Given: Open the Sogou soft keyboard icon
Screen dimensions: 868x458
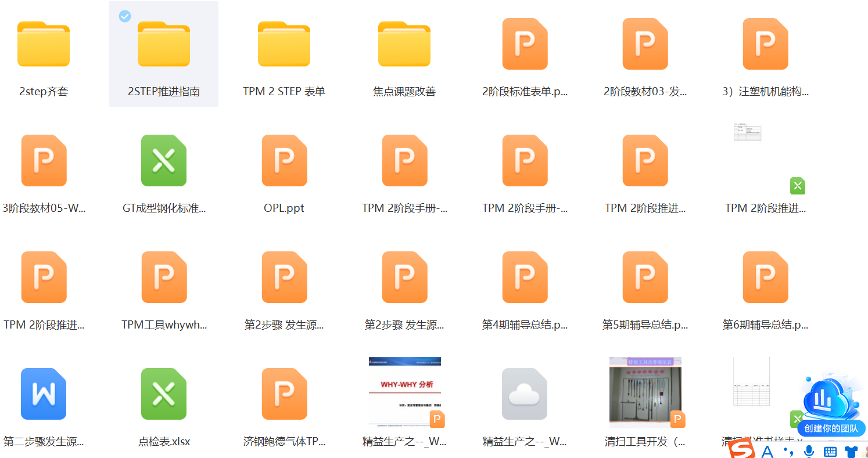Looking at the screenshot, I should [830, 451].
